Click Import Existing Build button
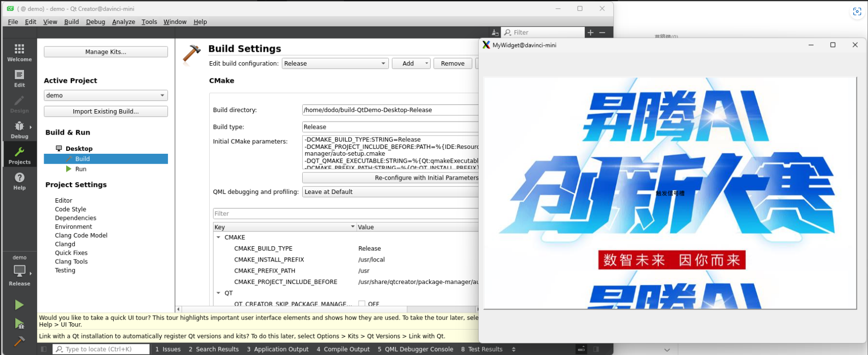 point(106,112)
